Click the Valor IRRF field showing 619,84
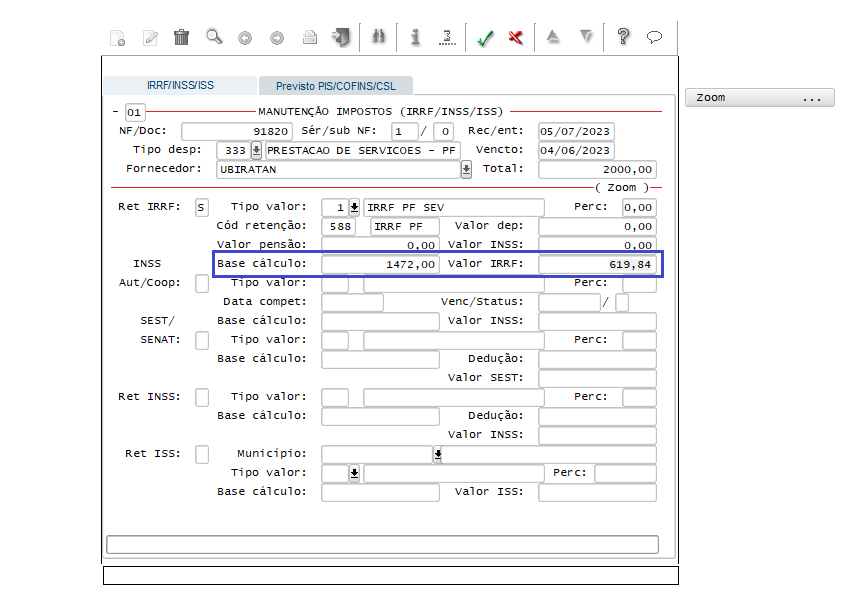Viewport: 862px width, 605px height. click(x=597, y=265)
